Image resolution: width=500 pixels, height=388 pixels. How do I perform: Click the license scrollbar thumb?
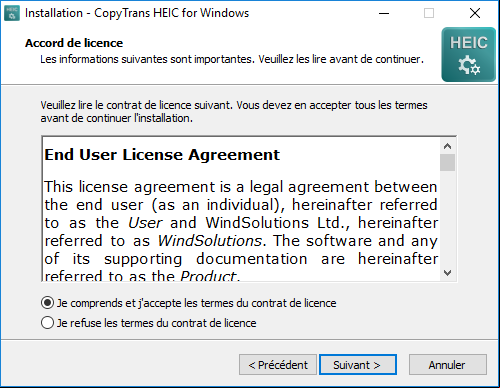(x=447, y=162)
